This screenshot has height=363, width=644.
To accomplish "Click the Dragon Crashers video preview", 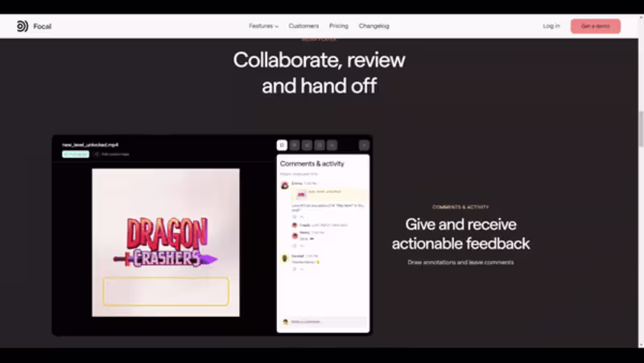I will point(166,242).
